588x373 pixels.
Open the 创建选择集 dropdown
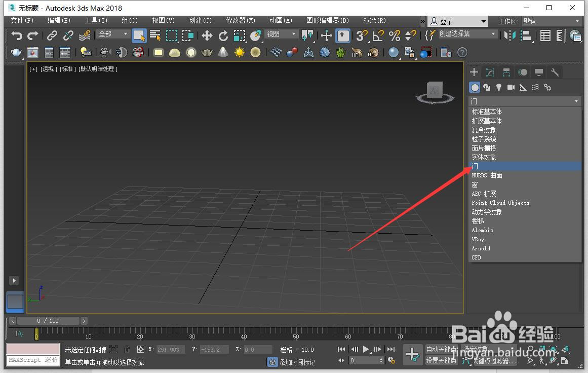click(467, 34)
